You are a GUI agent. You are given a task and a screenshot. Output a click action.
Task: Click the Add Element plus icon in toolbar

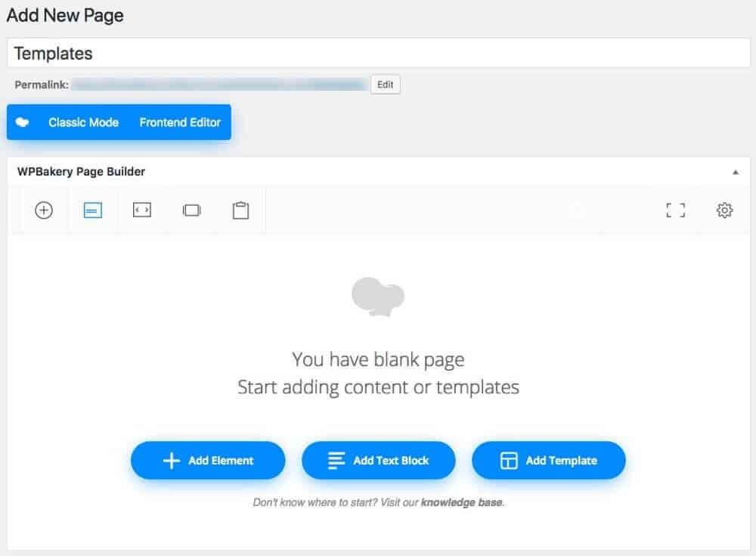(x=44, y=210)
